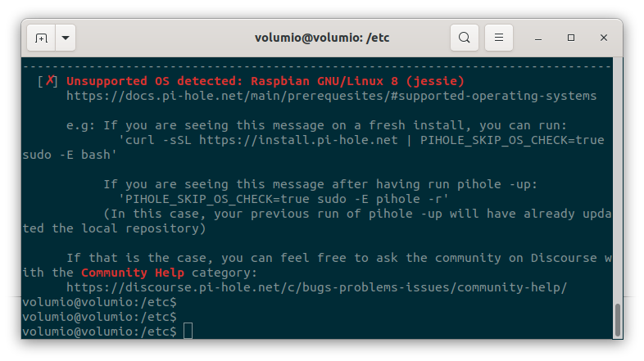Open the terminal search tool
Viewport: 644px width, 361px height.
[464, 38]
